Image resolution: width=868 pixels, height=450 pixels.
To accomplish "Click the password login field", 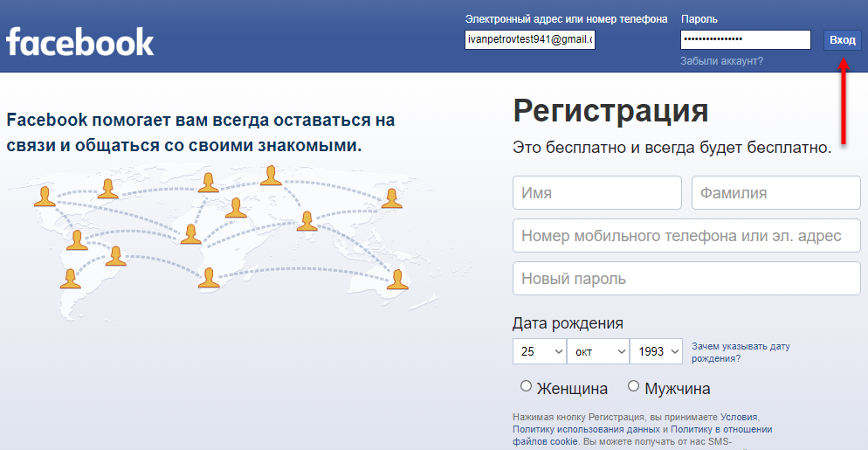I will pos(746,40).
